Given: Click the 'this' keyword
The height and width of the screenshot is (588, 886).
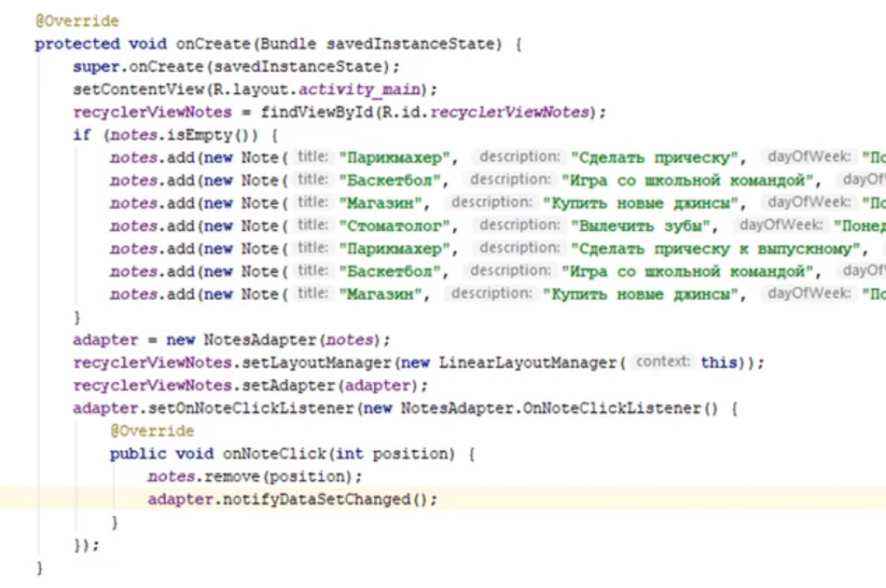Looking at the screenshot, I should coord(719,362).
